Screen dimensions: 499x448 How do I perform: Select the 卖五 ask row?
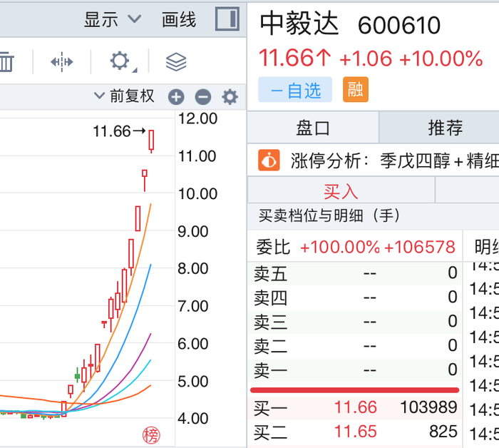coord(354,273)
